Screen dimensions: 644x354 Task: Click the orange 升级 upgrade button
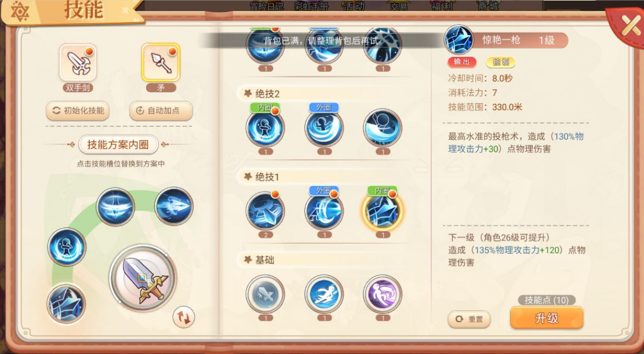[547, 318]
